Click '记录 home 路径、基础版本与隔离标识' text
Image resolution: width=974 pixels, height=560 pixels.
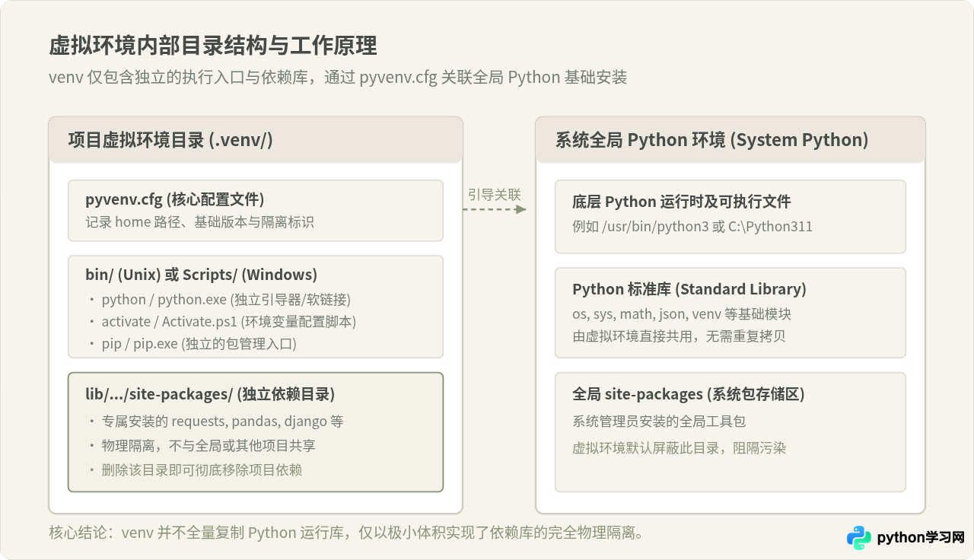point(199,222)
